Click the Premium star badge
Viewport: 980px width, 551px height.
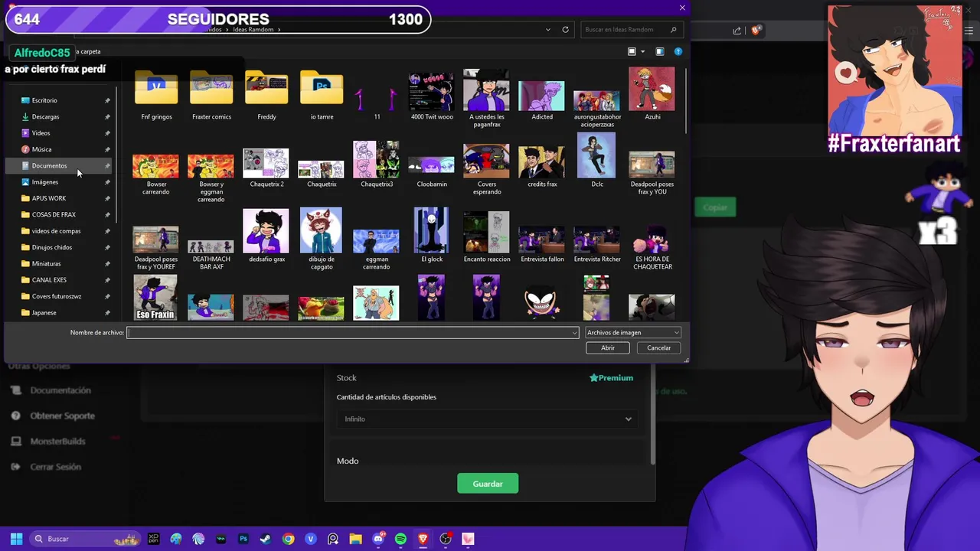tap(611, 378)
